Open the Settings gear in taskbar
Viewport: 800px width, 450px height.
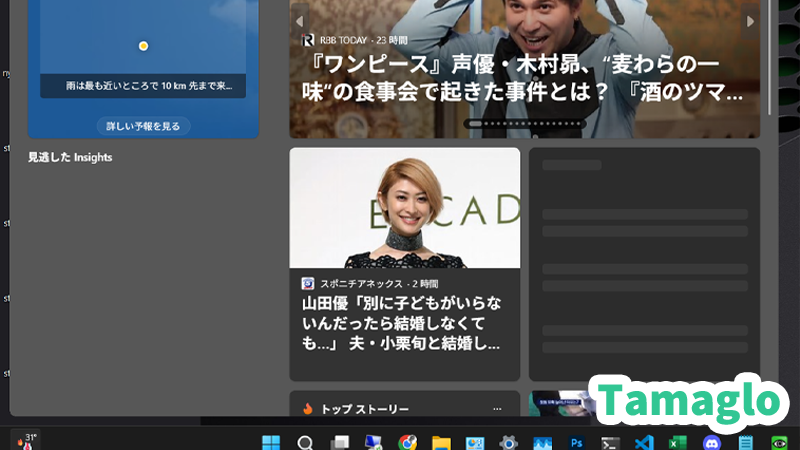pos(509,442)
